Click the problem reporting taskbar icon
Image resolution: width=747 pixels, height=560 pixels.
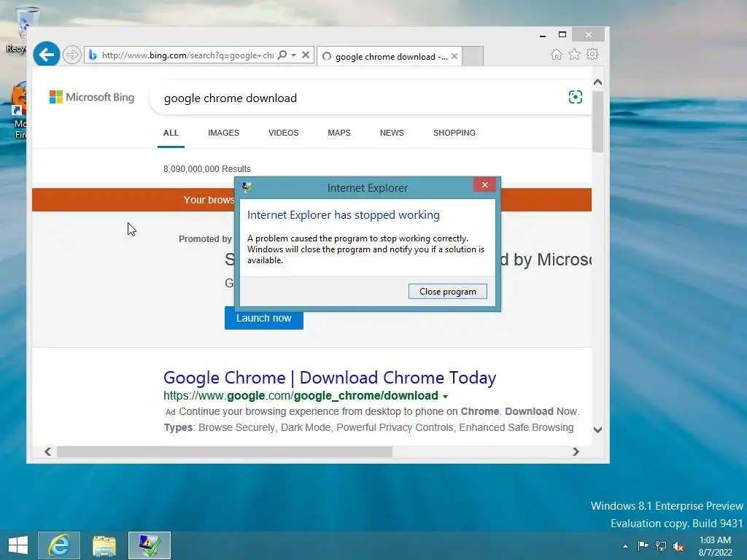click(149, 545)
